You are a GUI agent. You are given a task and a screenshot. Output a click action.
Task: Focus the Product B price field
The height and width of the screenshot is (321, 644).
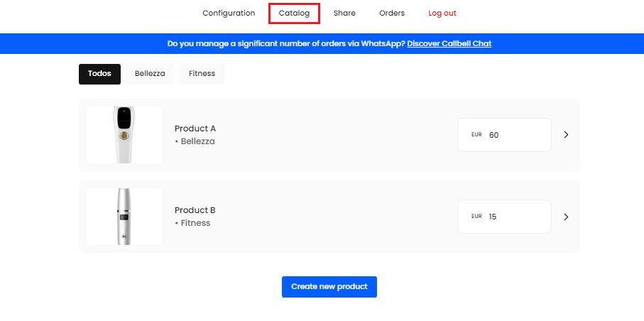pos(517,217)
